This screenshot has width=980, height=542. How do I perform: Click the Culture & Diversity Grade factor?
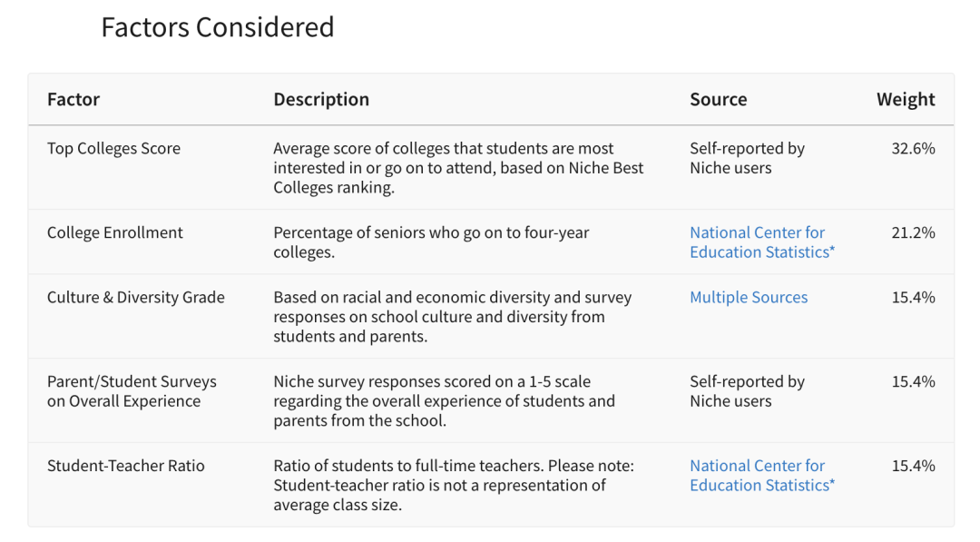tap(135, 298)
